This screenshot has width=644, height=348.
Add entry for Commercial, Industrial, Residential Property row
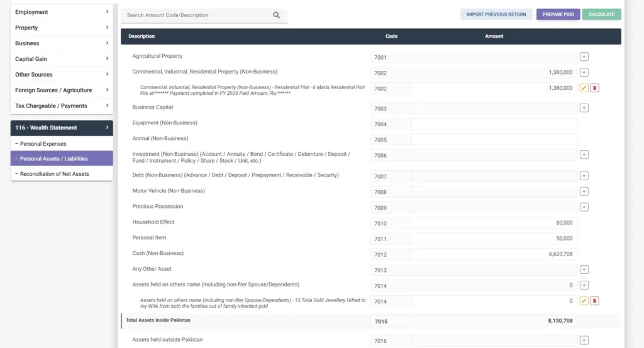click(x=584, y=72)
